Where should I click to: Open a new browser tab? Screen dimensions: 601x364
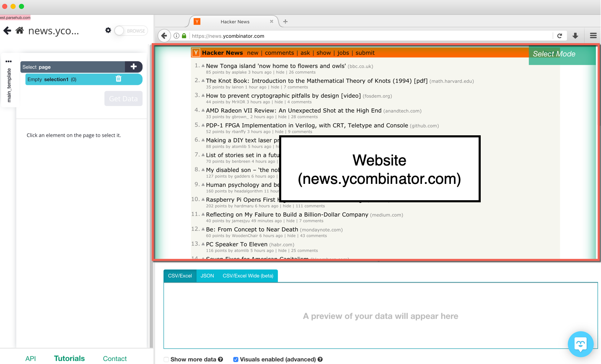click(x=285, y=21)
